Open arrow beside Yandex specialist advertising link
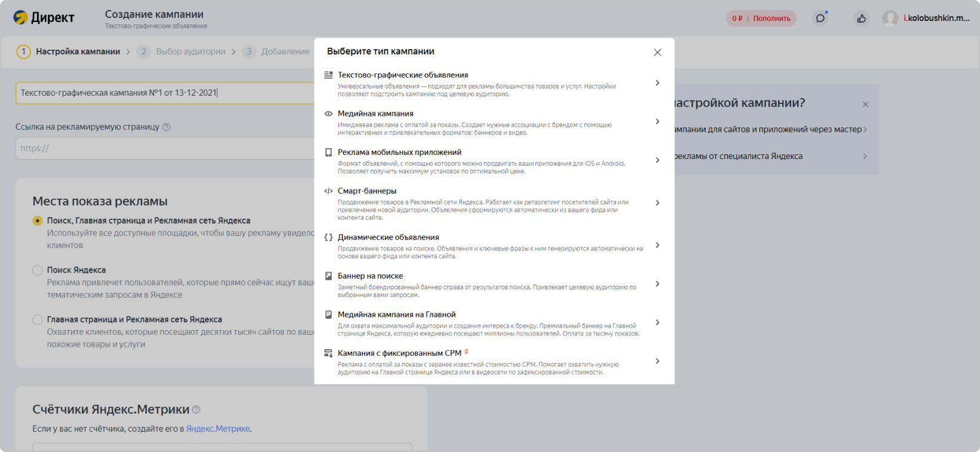Screen dimensions: 980x452 (x=865, y=157)
